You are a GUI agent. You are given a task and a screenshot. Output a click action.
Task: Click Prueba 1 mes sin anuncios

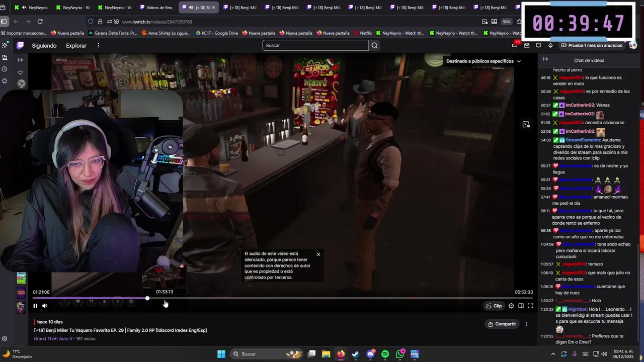592,45
